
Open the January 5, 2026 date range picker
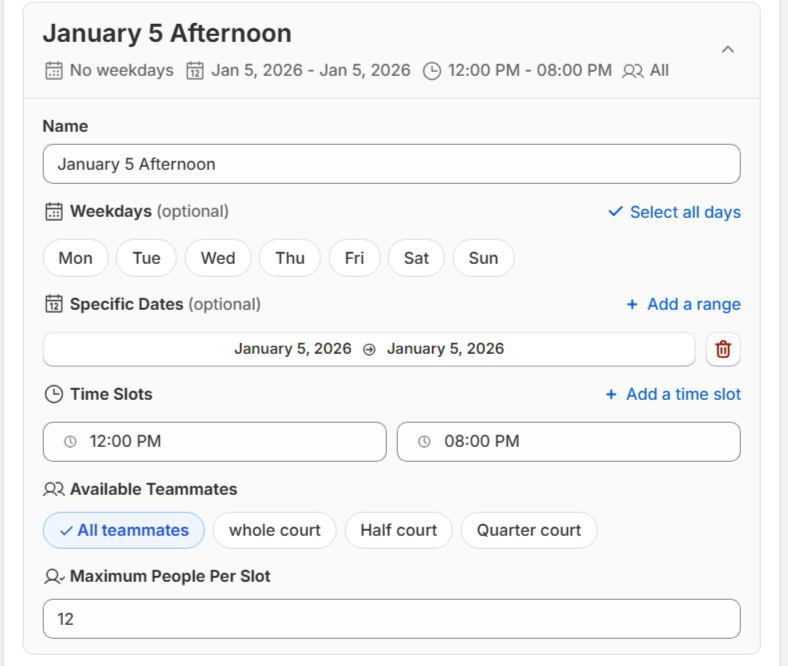point(368,349)
